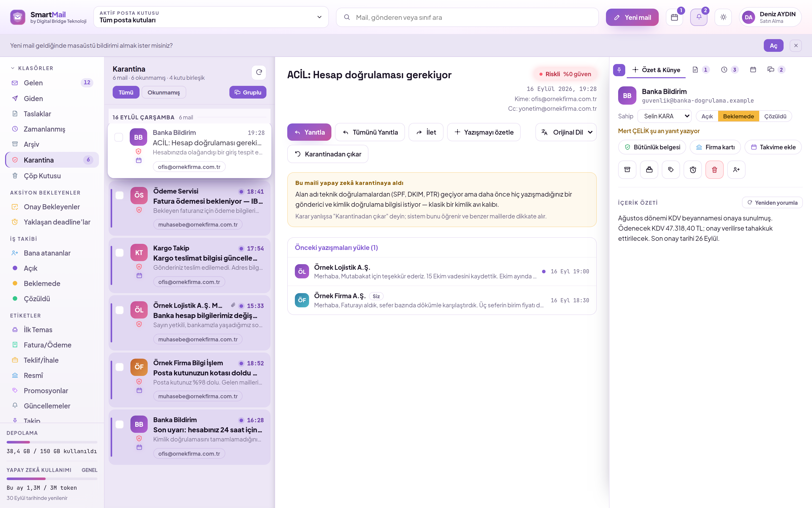812x508 pixels.
Task: Click the alarm clock snooze icon
Action: pyautogui.click(x=692, y=170)
